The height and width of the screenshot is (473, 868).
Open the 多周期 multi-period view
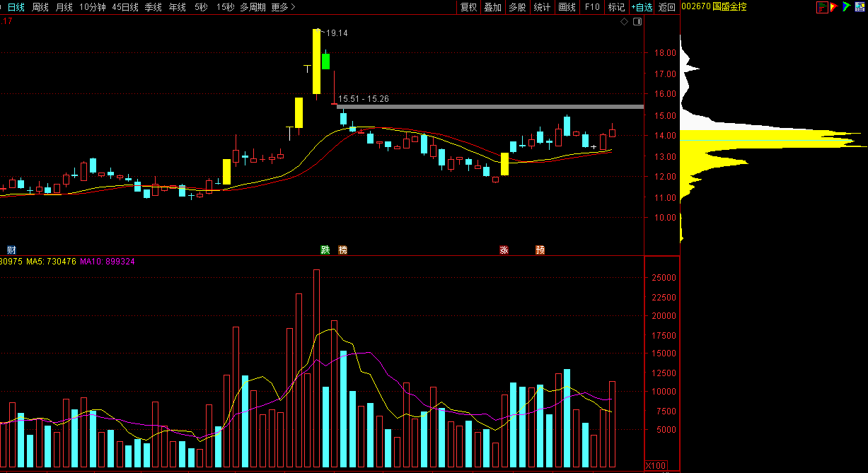coord(253,7)
